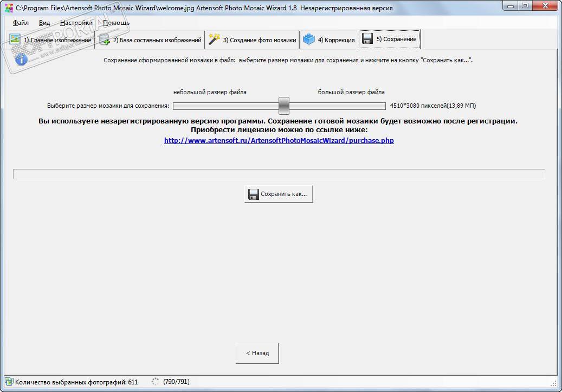This screenshot has height=392, width=562.
Task: Switch to База составных изображений tab
Action: click(x=150, y=40)
